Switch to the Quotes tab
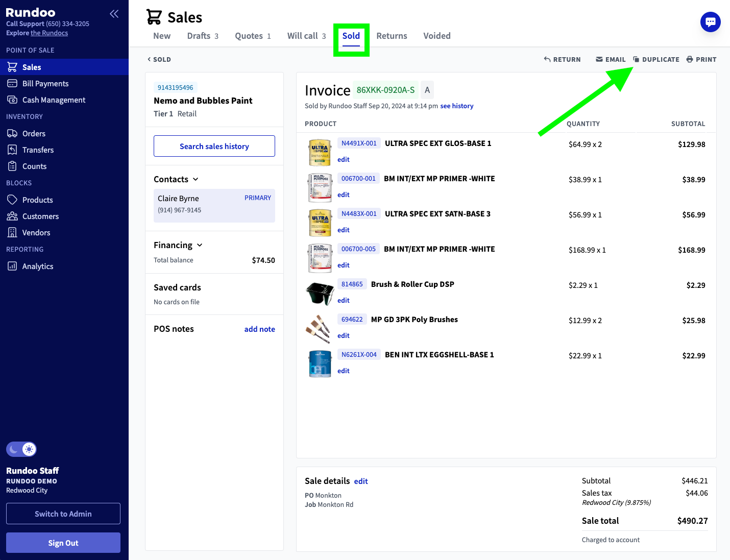The image size is (730, 560). (x=253, y=36)
